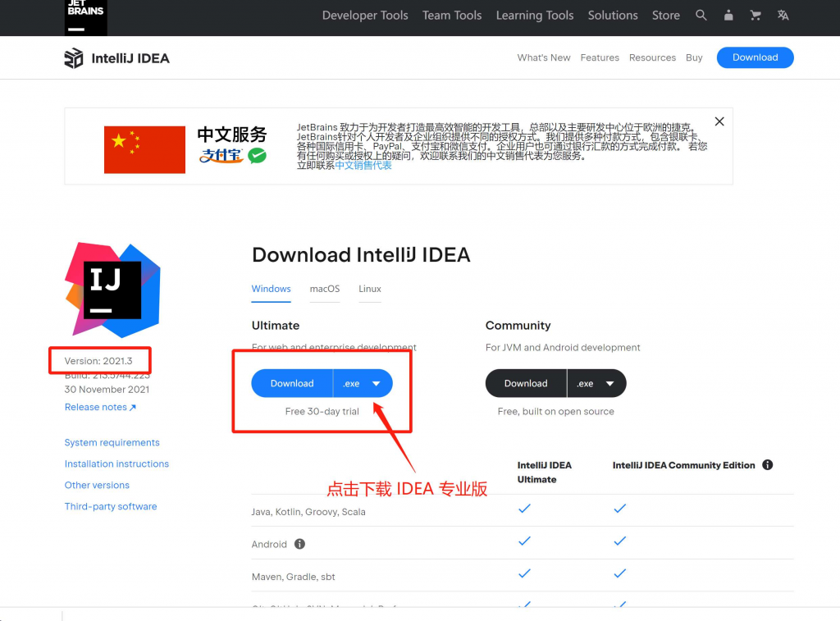840x621 pixels.
Task: Click '30 November 2021' date text
Action: pos(107,390)
